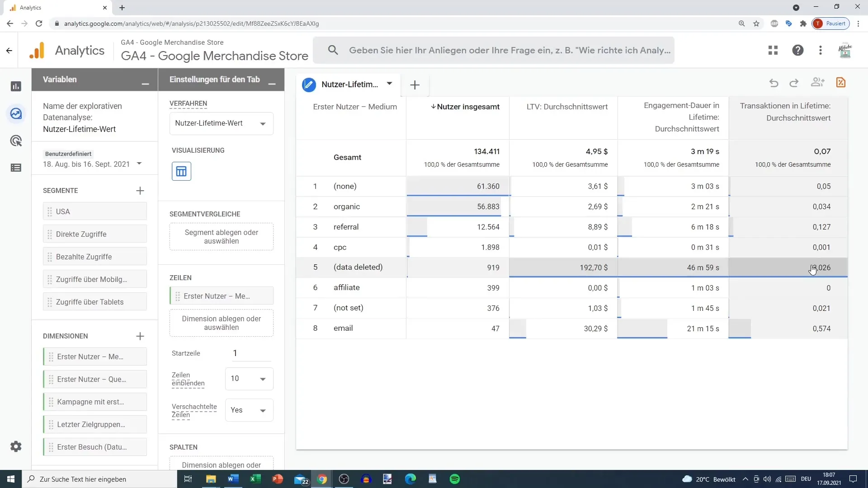The height and width of the screenshot is (488, 868).
Task: Open the Zeilen einblenden dropdown
Action: click(x=249, y=379)
